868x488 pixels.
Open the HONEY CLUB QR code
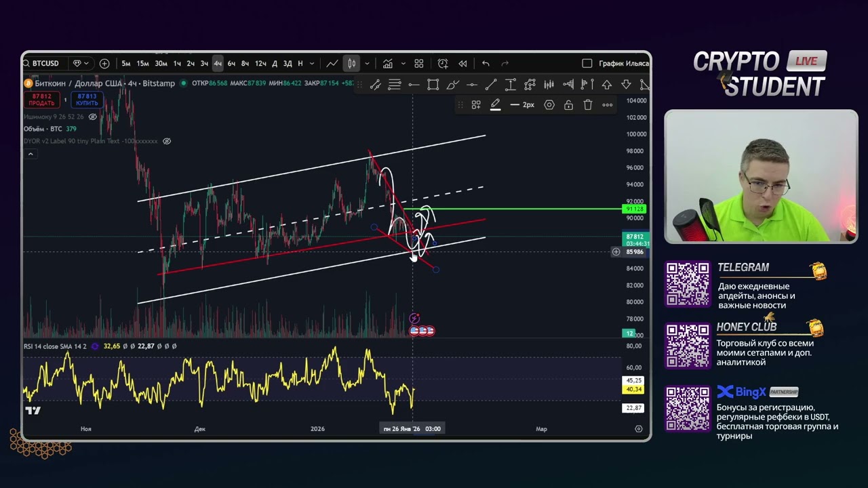(688, 347)
